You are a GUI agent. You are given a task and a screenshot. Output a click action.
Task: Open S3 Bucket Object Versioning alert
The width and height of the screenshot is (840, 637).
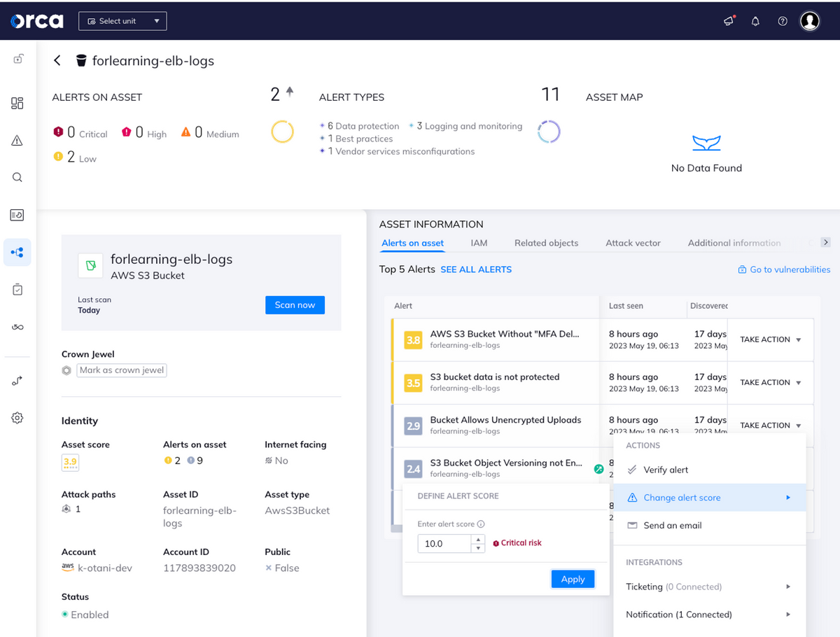tap(506, 463)
